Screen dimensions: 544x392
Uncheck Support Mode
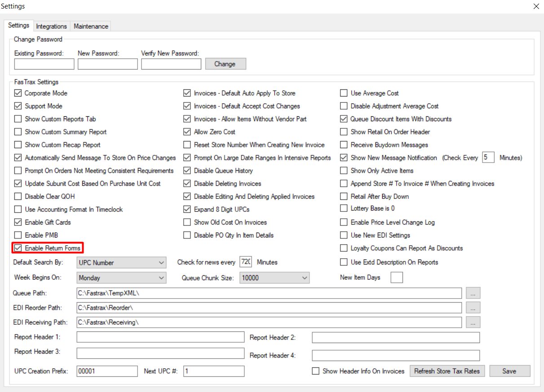pos(18,106)
